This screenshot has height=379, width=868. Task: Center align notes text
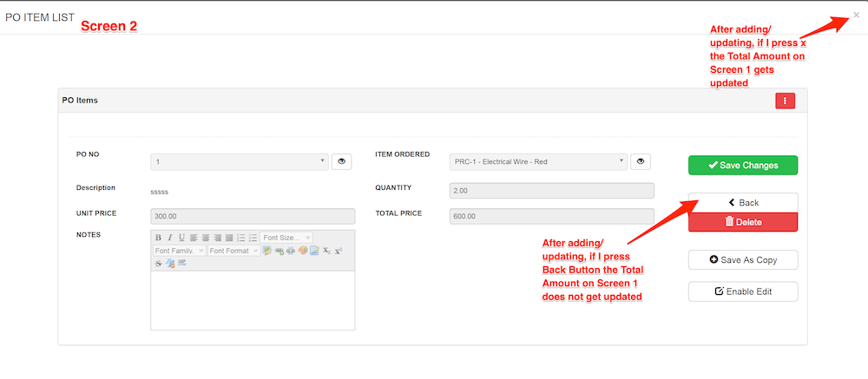click(x=206, y=238)
